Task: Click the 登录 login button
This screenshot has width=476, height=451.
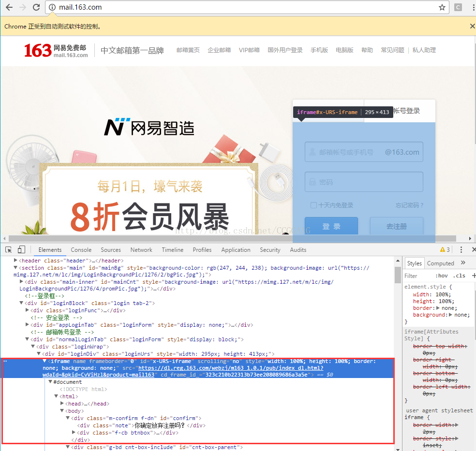Action: 331,226
